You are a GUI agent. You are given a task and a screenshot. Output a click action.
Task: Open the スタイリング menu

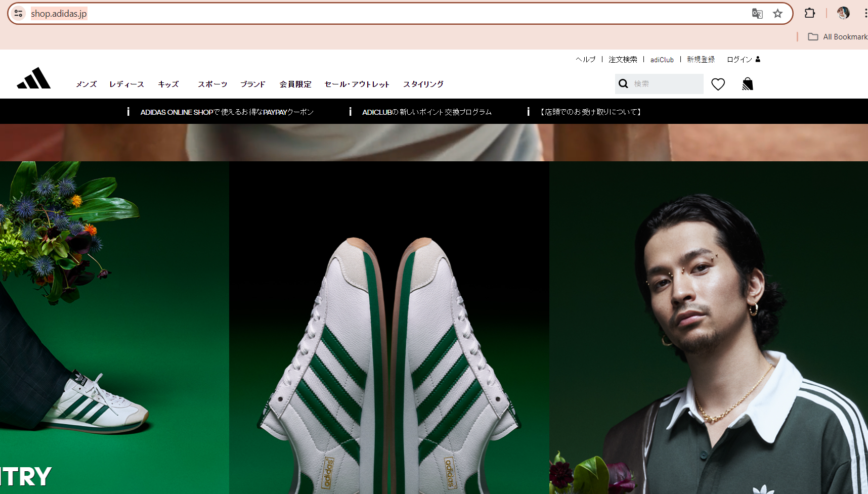(423, 84)
